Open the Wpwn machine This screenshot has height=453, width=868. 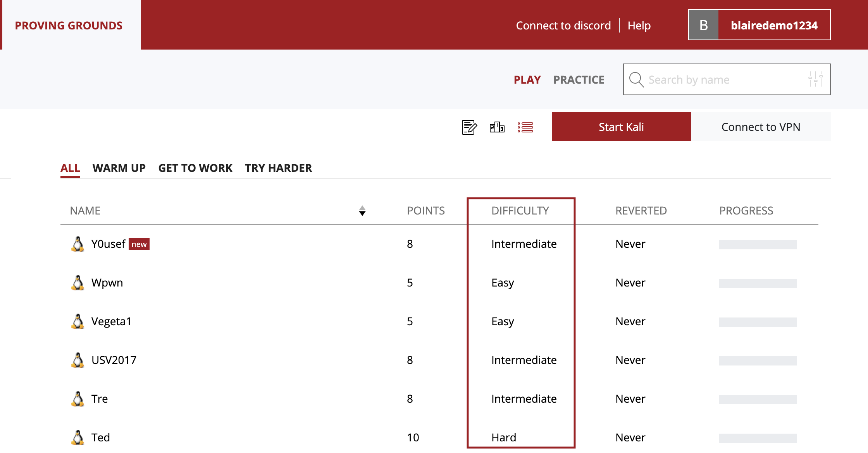coord(107,283)
